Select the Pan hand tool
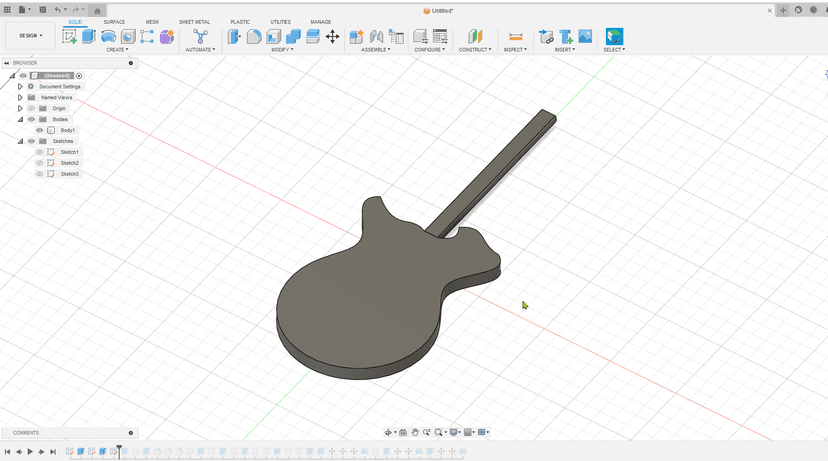 pyautogui.click(x=415, y=433)
